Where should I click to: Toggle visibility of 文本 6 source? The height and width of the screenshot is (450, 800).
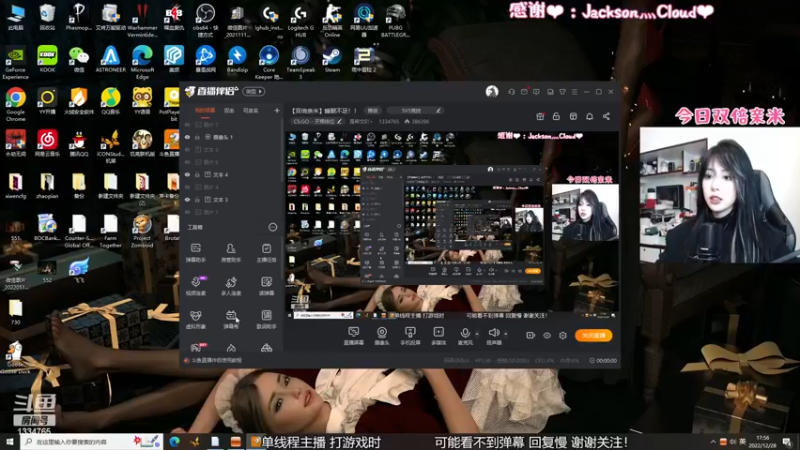pos(187,149)
